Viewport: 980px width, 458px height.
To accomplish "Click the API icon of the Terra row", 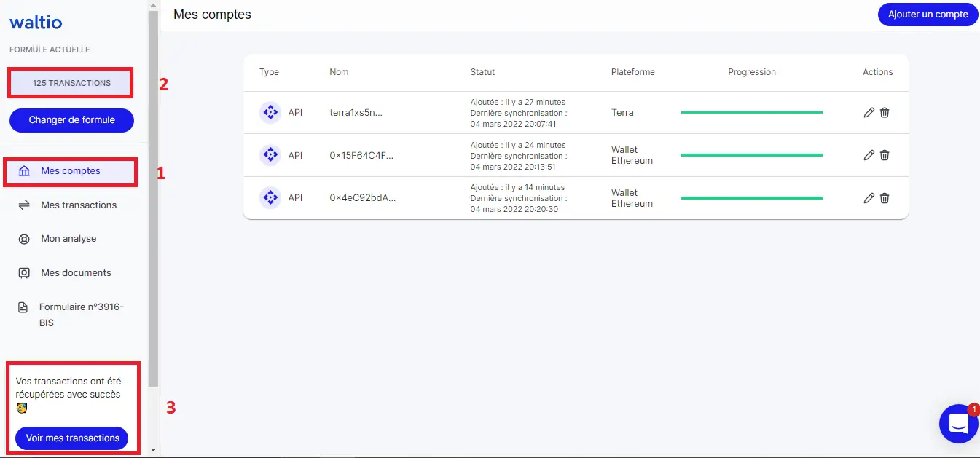I will 270,113.
